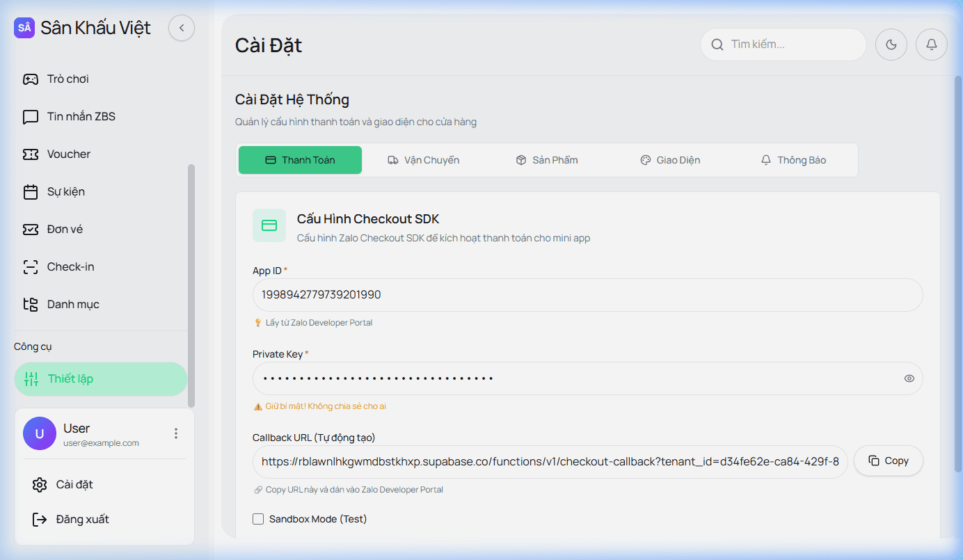Click into the App ID field
This screenshot has height=560, width=963.
point(587,295)
